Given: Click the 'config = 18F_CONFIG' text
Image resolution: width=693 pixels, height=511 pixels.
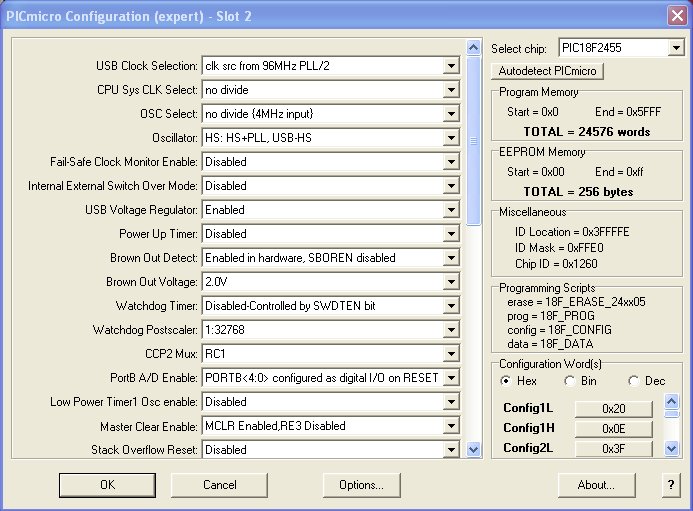Looking at the screenshot, I should point(559,330).
